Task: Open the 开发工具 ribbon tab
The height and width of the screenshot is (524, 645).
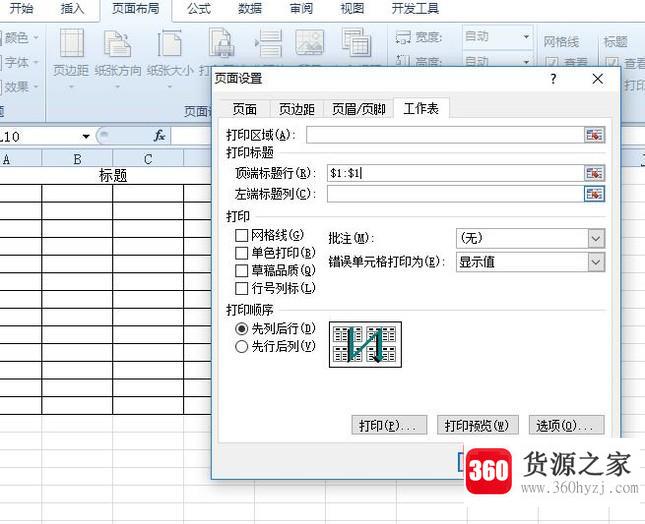Action: (x=415, y=8)
